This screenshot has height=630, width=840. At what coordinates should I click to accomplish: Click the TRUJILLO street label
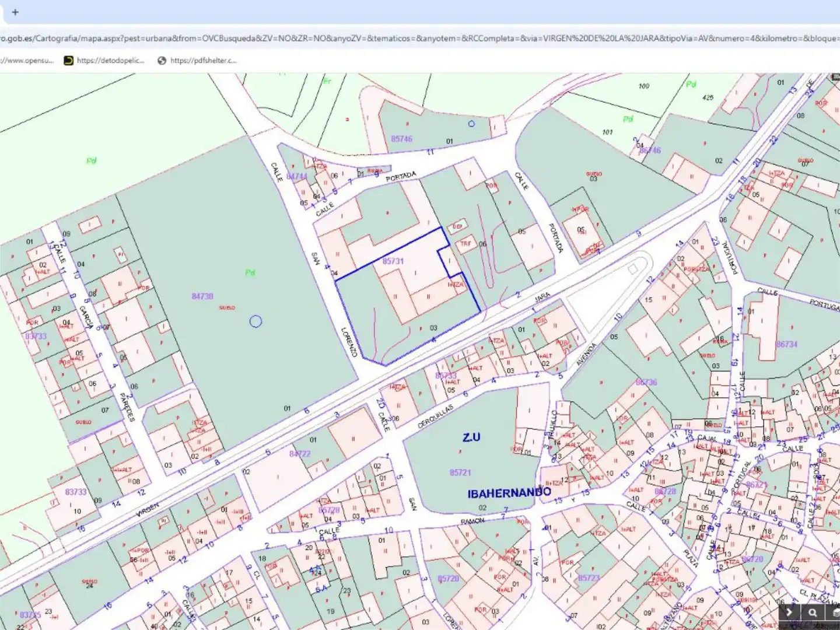[x=552, y=426]
